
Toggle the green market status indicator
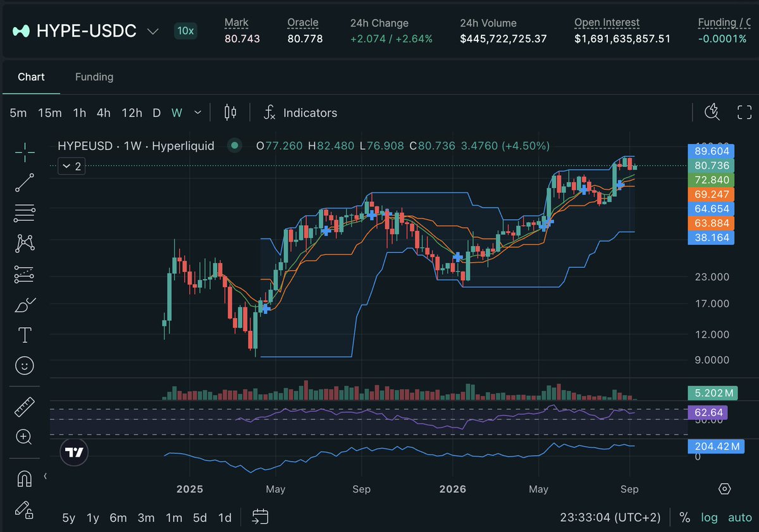point(235,145)
